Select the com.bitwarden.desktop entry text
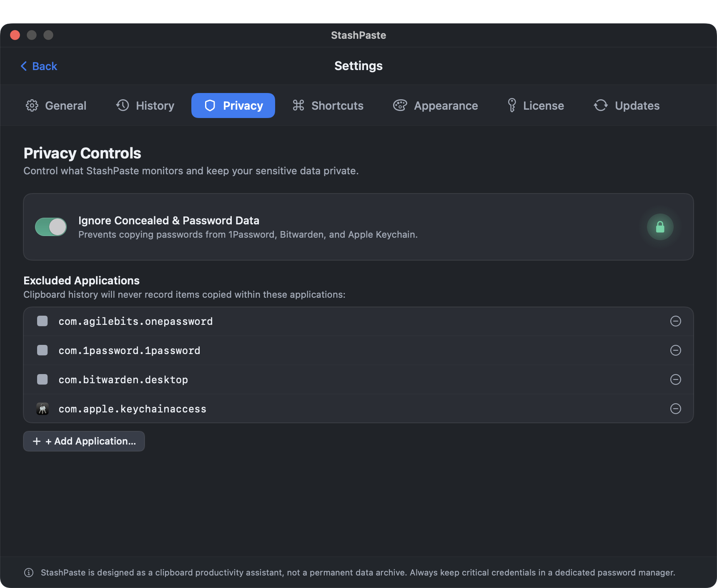 [123, 380]
